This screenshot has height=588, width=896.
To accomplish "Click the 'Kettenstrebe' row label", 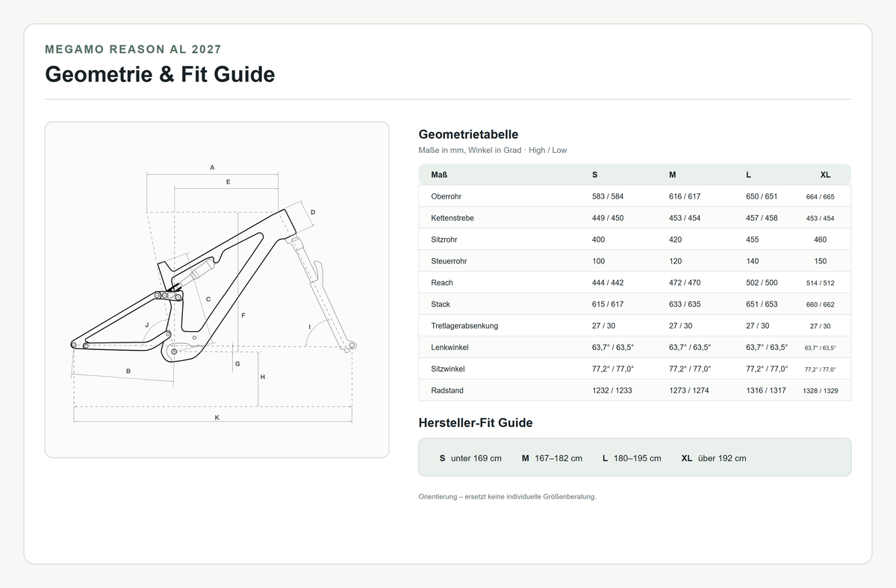I will pos(452,218).
